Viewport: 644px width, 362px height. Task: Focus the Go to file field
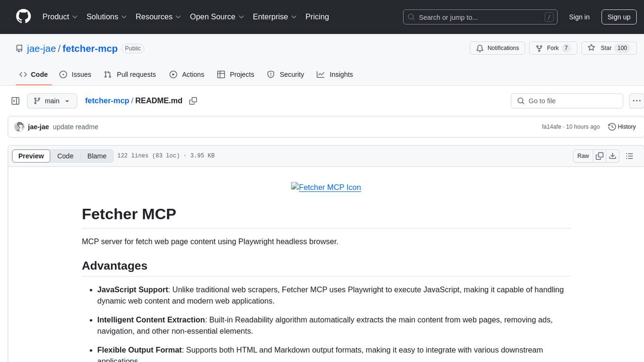pos(567,101)
